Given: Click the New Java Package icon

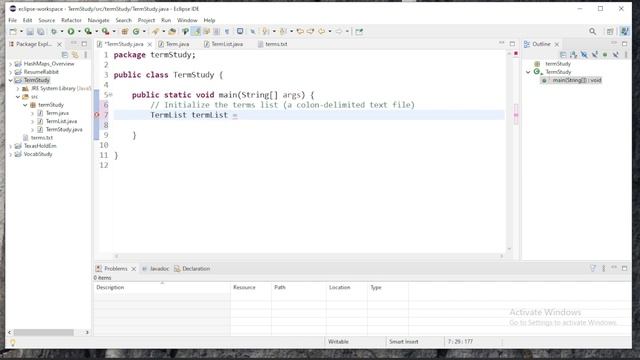Looking at the screenshot, I should pos(125,31).
